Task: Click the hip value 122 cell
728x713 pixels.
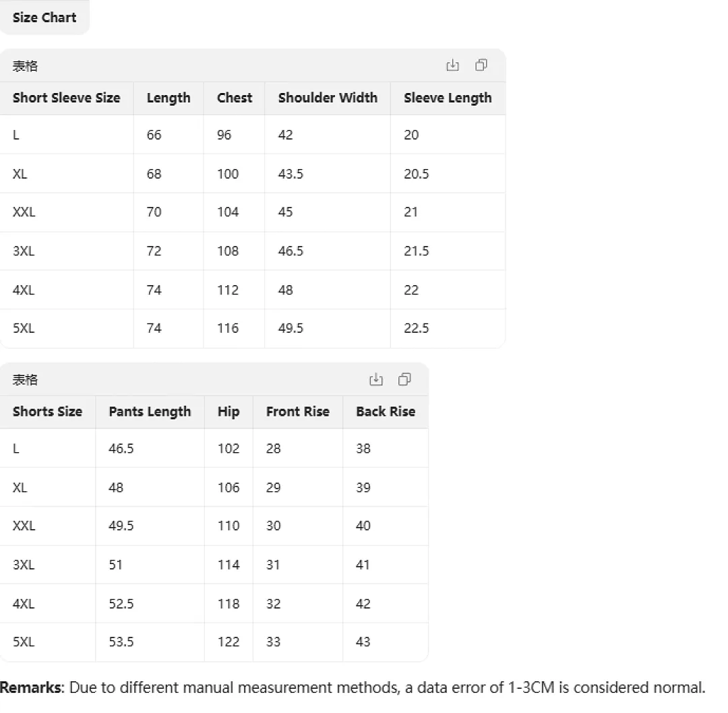Action: tap(229, 642)
